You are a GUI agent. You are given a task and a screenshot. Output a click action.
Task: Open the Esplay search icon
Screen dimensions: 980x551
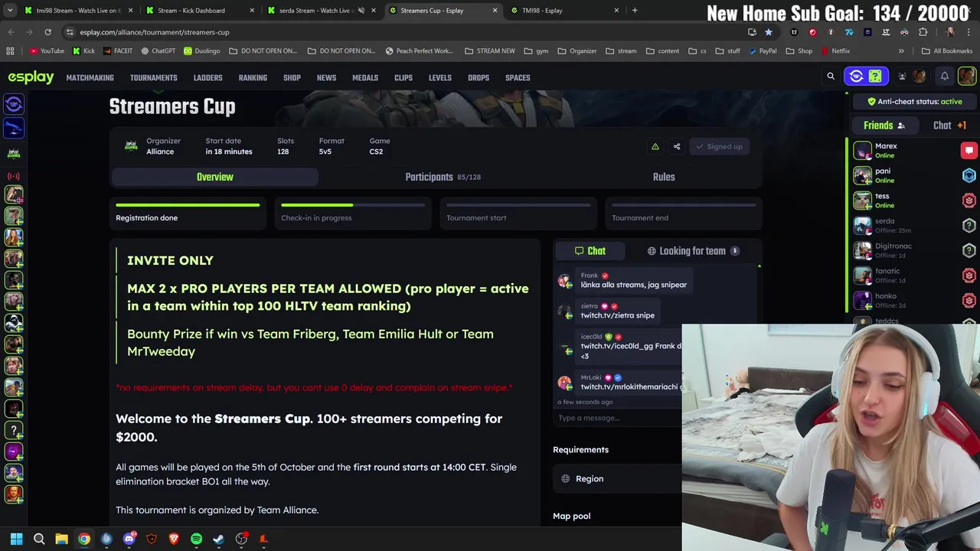click(831, 77)
